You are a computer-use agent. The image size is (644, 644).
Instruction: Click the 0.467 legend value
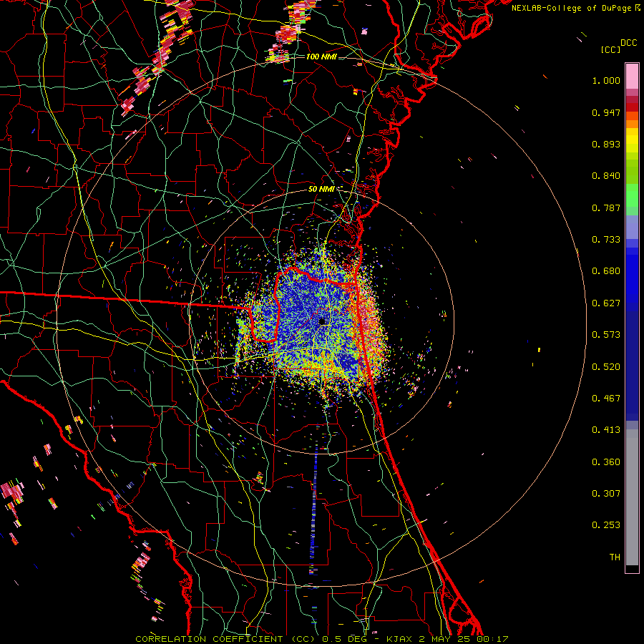pyautogui.click(x=606, y=399)
